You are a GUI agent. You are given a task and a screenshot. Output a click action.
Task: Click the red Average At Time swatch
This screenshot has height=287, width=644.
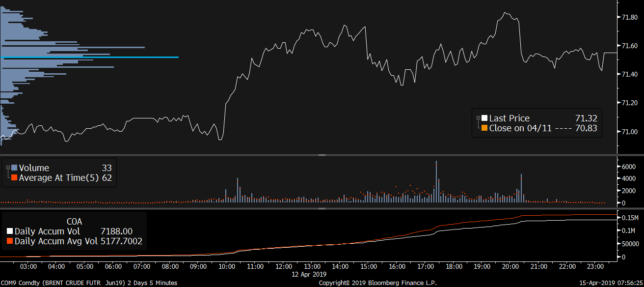[x=14, y=178]
